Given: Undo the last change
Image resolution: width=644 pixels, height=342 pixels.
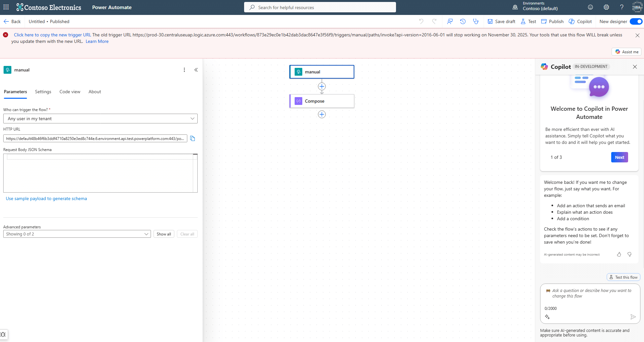Looking at the screenshot, I should click(421, 21).
